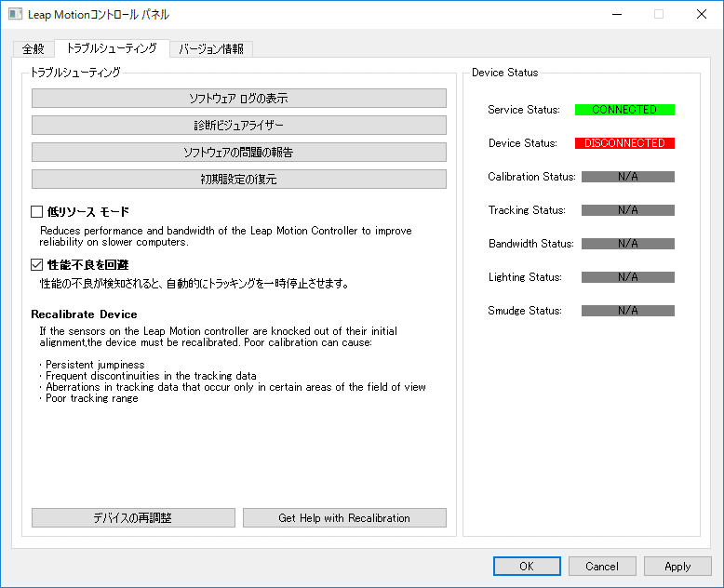Close the Leap Motion control panel window
Screen dimensions: 724x588
click(702, 15)
